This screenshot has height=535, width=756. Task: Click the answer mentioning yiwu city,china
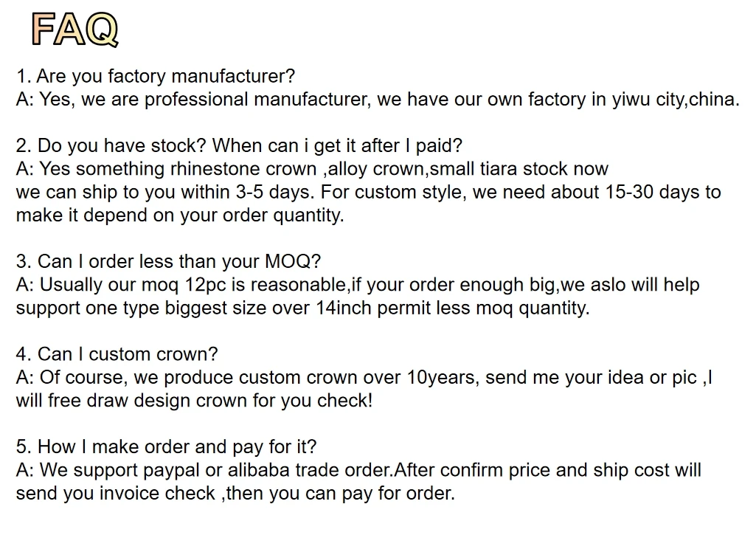pos(378,100)
